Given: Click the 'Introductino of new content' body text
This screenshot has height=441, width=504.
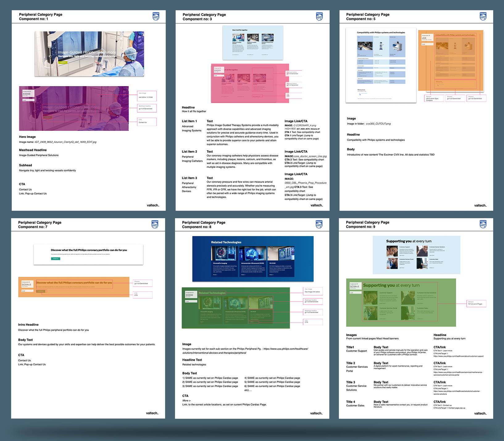Looking at the screenshot, I should click(391, 155).
